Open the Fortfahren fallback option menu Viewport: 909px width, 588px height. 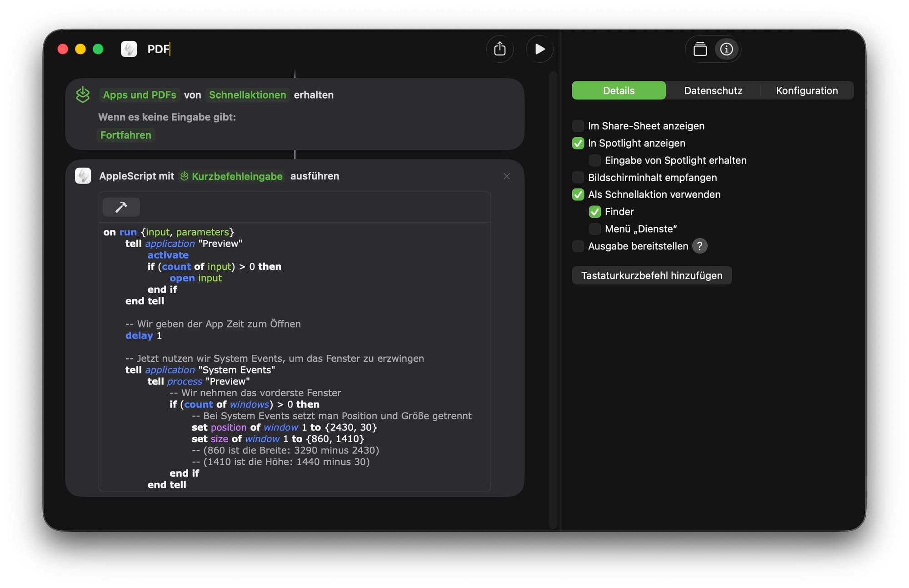tap(125, 135)
